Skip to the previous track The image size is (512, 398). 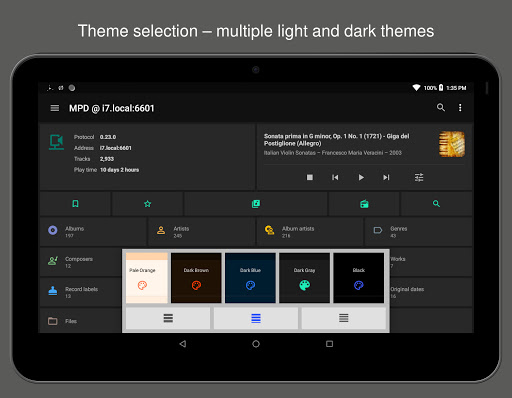[x=335, y=177]
